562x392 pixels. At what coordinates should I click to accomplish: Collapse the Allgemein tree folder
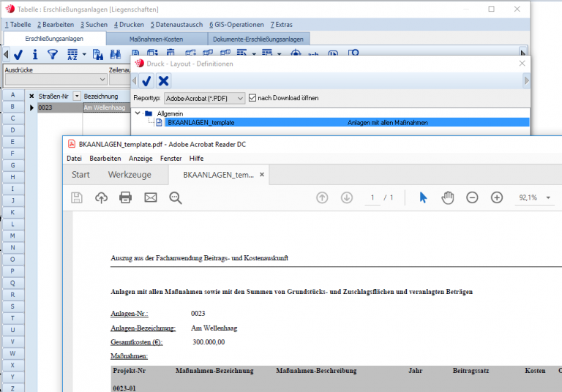click(x=138, y=113)
